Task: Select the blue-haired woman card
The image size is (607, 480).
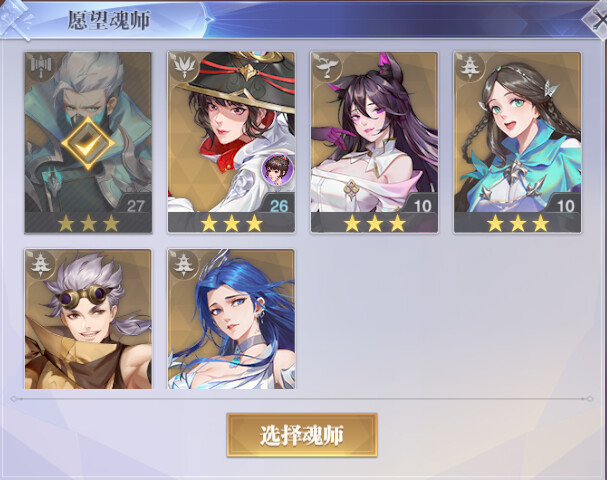Action: (231, 319)
